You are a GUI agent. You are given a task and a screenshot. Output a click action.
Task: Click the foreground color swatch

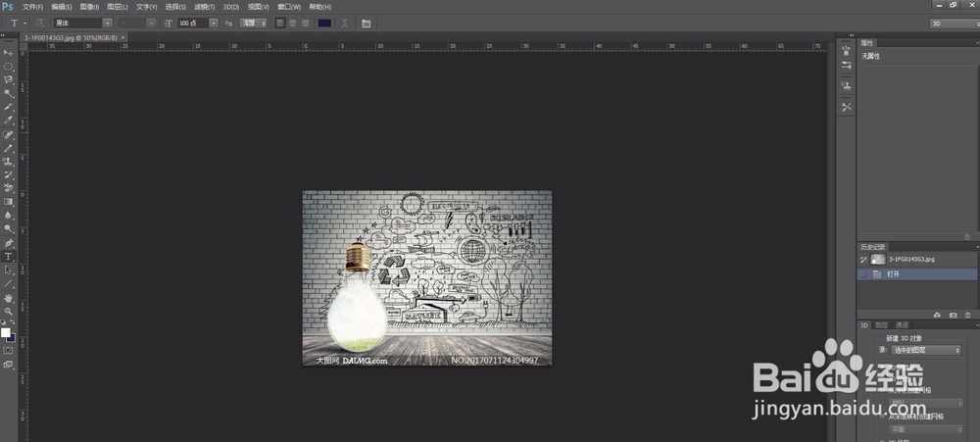6,332
